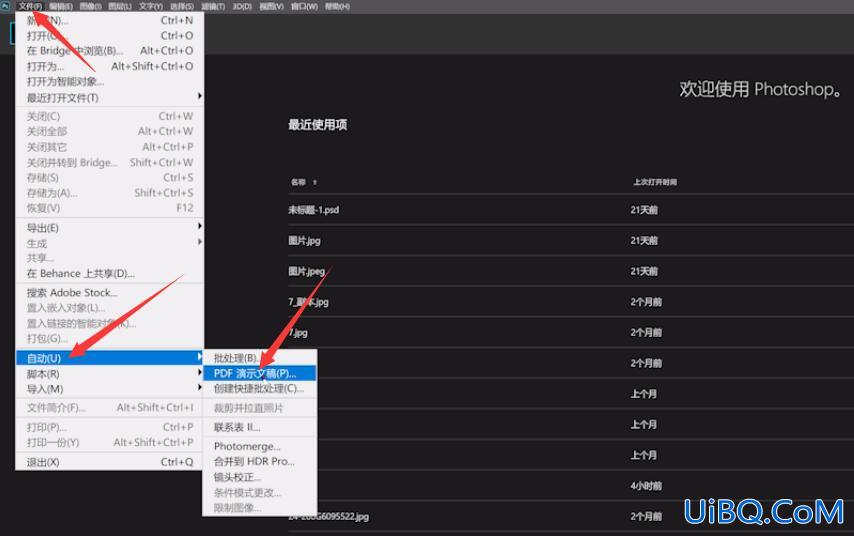Select 在 Bridge 中浏览(B)

109,51
